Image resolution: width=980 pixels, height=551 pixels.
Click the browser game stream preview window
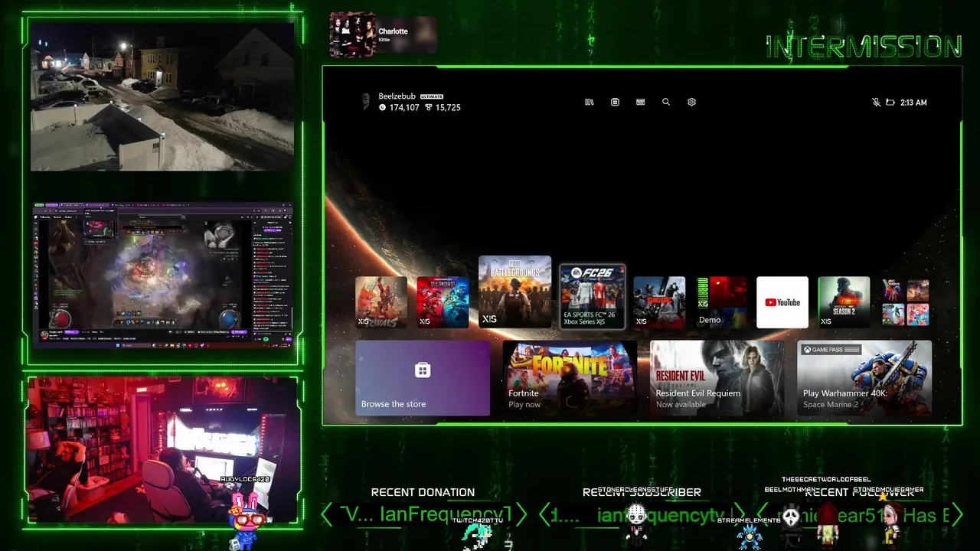[x=162, y=276]
